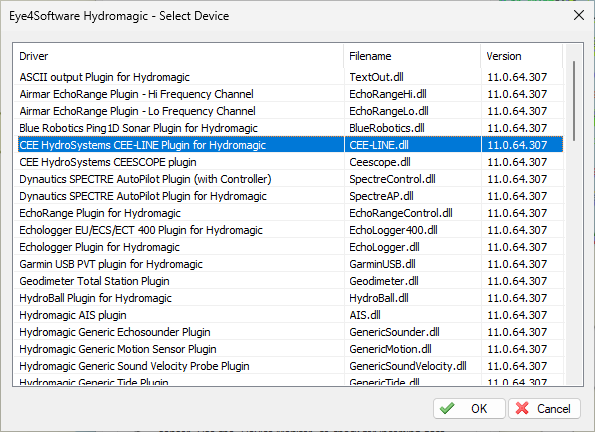Click version cell in TextOut.dll row

pyautogui.click(x=522, y=77)
